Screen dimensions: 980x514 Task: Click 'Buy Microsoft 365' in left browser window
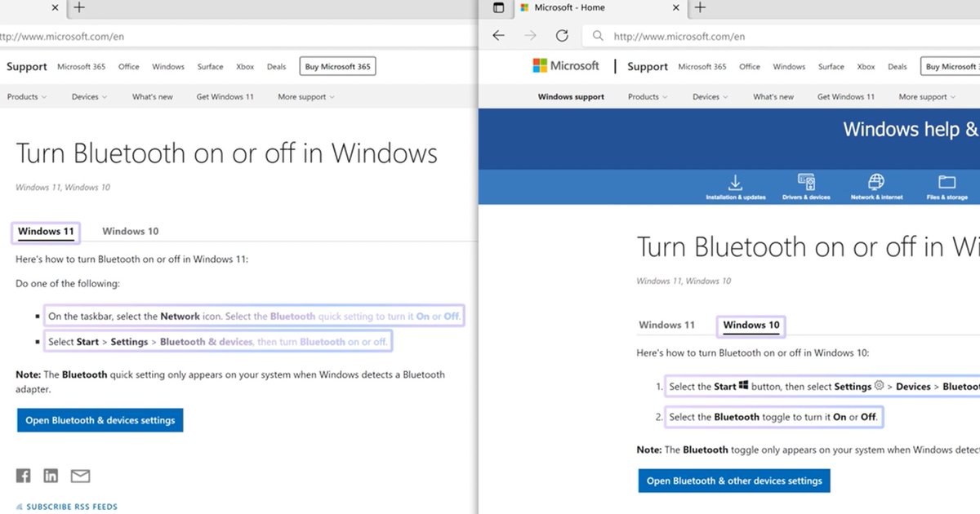[x=337, y=67]
